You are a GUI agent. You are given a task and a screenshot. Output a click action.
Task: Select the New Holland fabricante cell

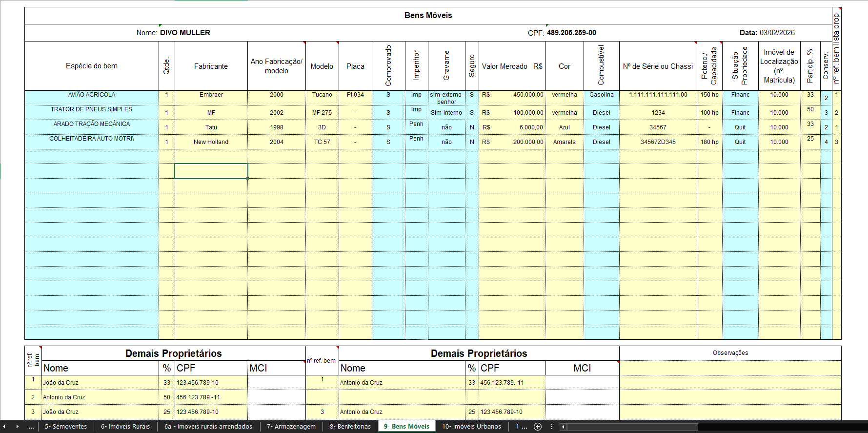(x=211, y=142)
